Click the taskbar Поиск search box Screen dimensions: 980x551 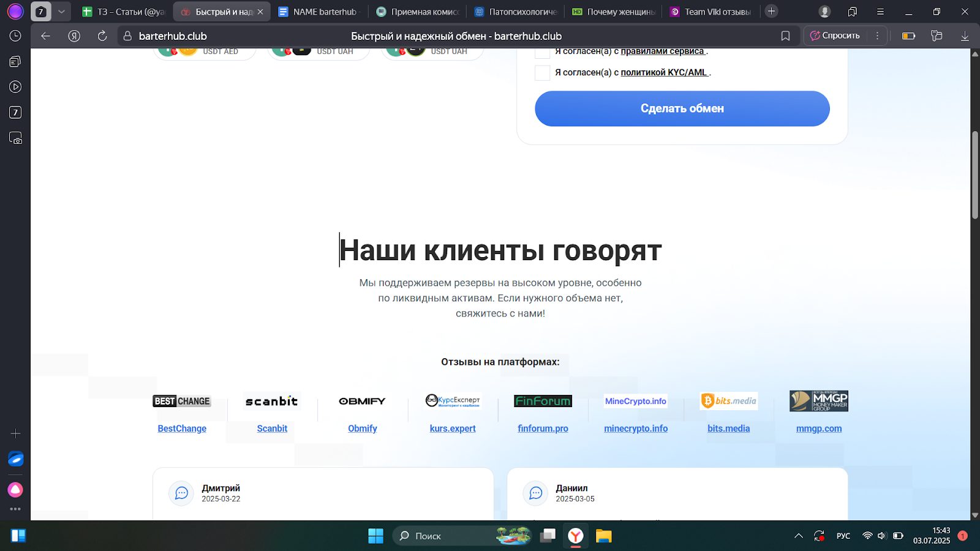[462, 536]
